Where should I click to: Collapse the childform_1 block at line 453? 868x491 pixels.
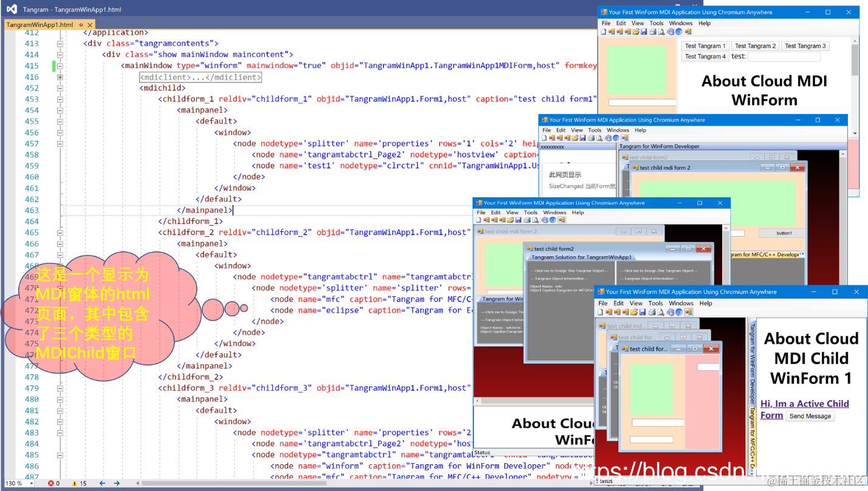(60, 99)
